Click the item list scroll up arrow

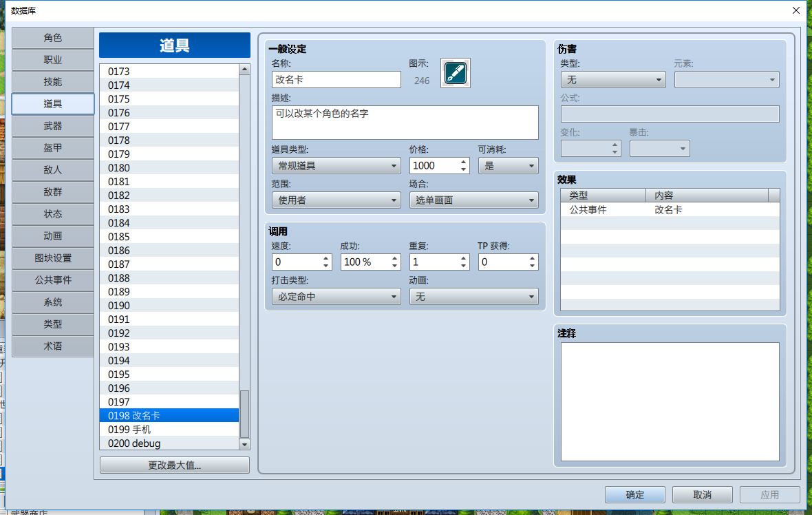click(244, 70)
